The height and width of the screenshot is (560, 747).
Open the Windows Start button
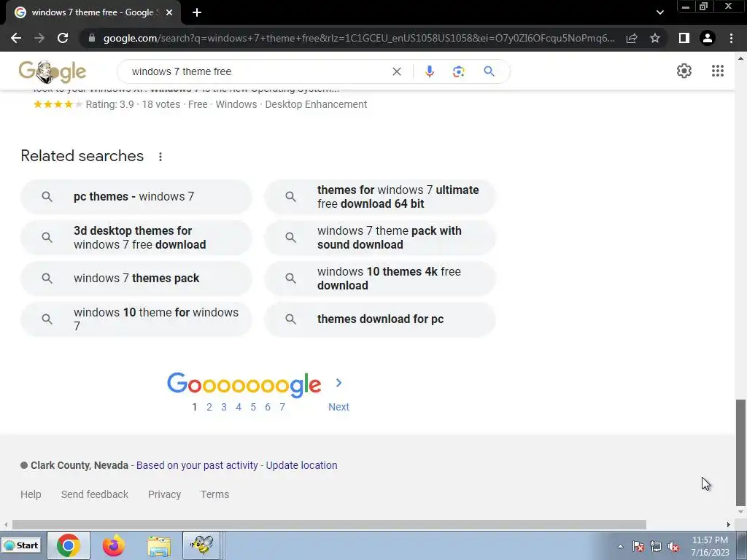tap(21, 545)
